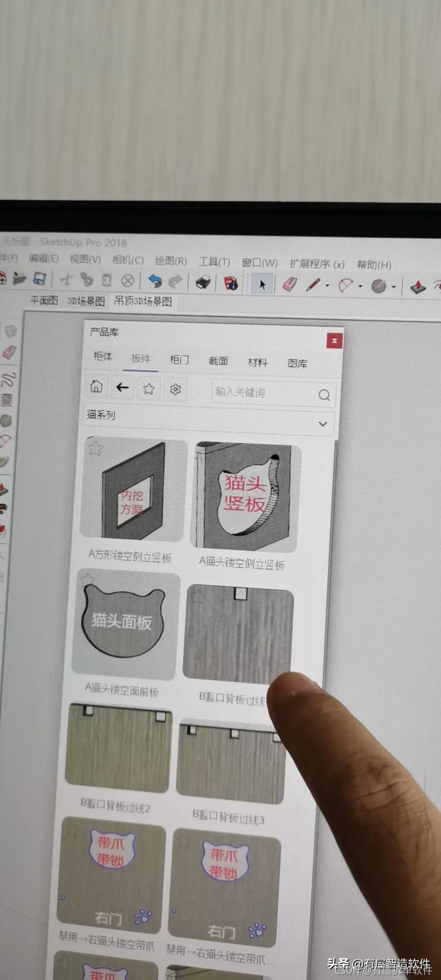This screenshot has height=980, width=441.
Task: Open Model Info with the red box icon
Action: (231, 283)
